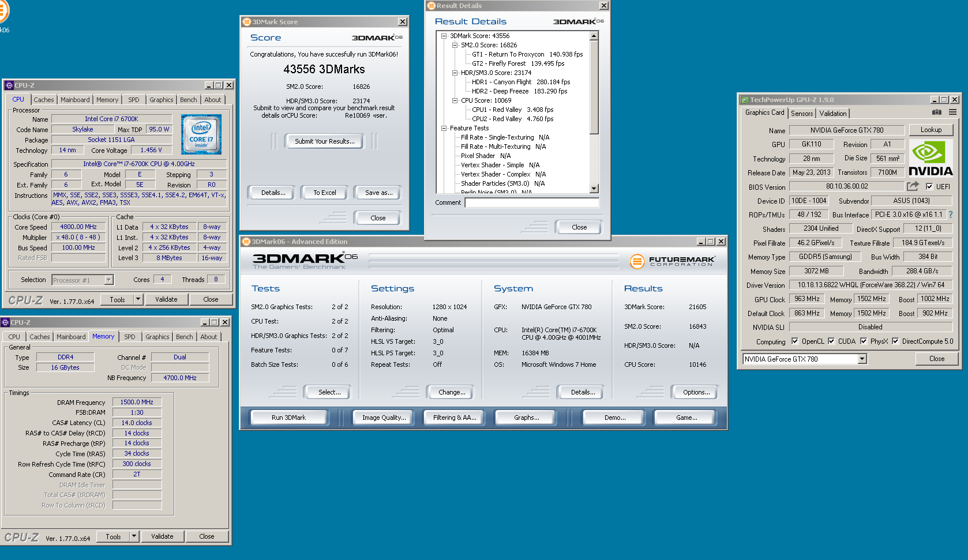Viewport: 968px width, 560px height.
Task: Click the 3DMark06 Advanced Edition title icon
Action: [246, 242]
